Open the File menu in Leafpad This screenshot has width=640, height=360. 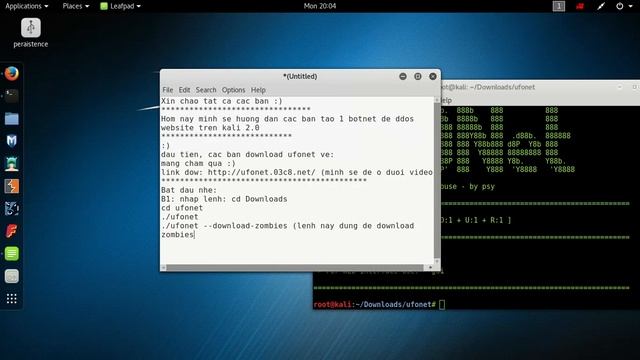tap(167, 90)
